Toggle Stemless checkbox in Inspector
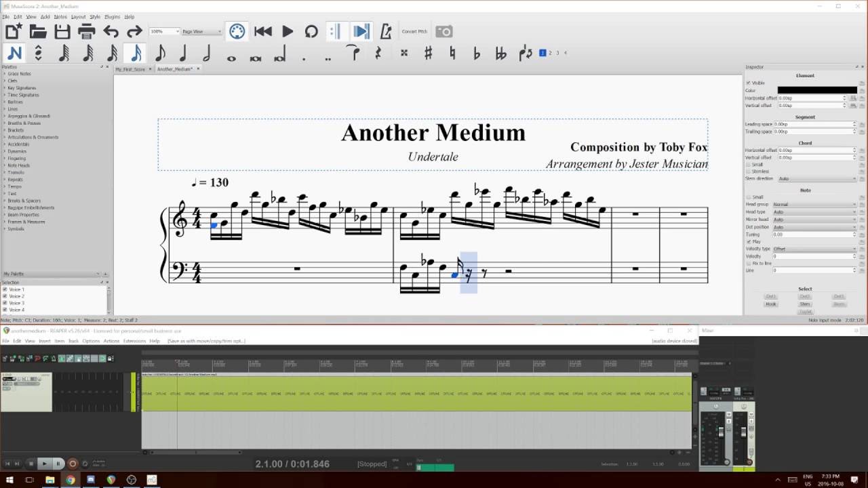This screenshot has width=868, height=488. [748, 171]
